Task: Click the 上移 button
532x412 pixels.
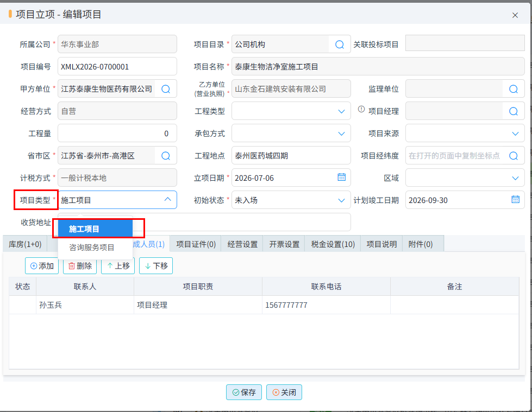Action: pyautogui.click(x=118, y=265)
